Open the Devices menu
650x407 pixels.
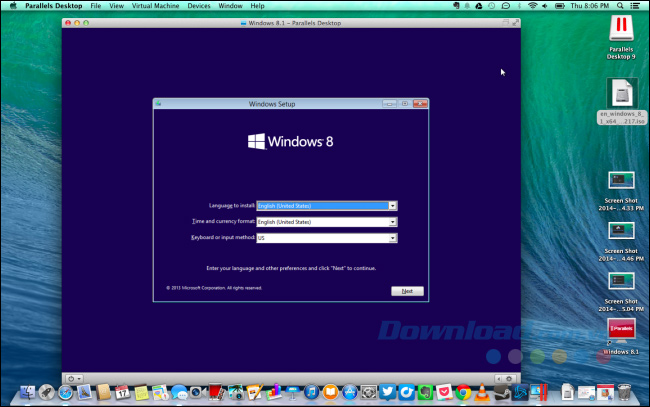[x=199, y=6]
